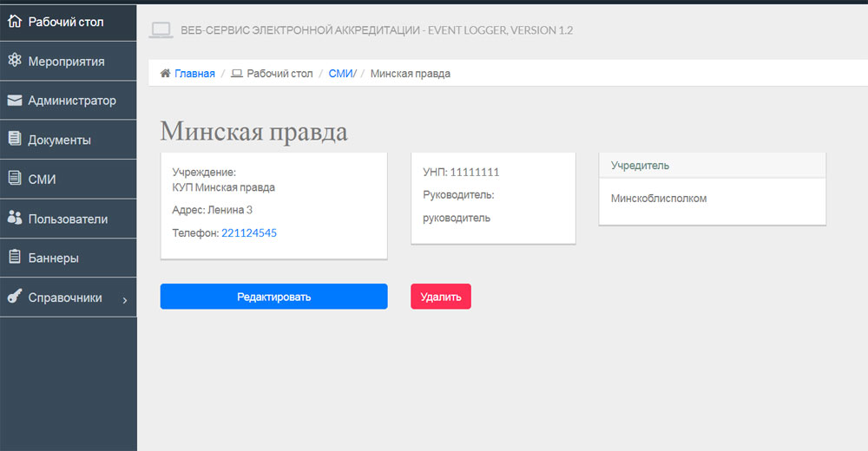This screenshot has width=868, height=451.
Task: Open Документы from the sidebar
Action: [68, 140]
